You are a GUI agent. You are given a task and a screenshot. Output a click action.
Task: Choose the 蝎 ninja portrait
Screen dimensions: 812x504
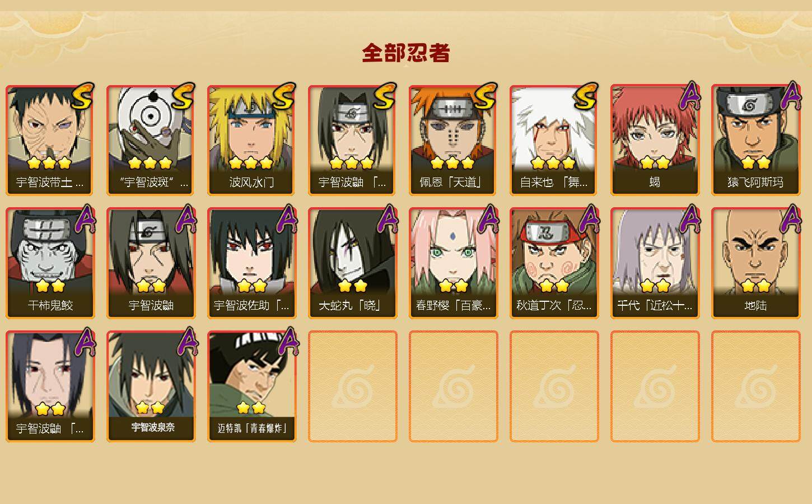655,140
